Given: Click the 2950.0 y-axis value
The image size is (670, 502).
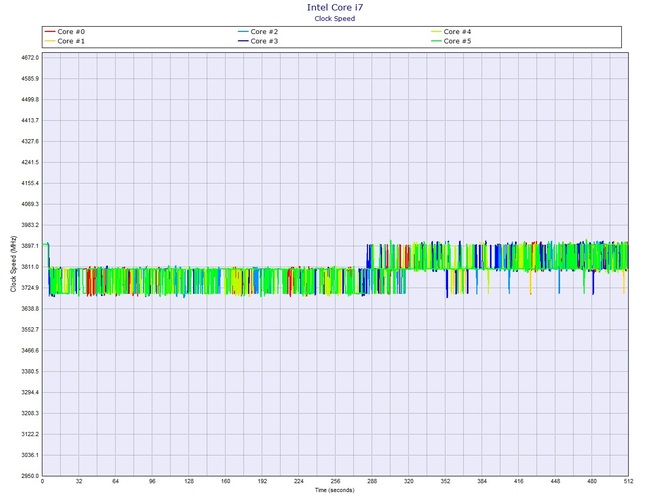Looking at the screenshot, I should 30,476.
